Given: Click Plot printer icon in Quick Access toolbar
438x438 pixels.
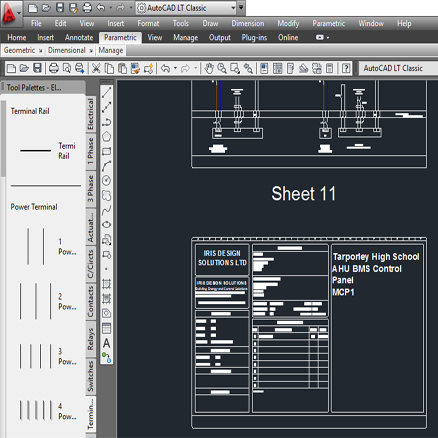Looking at the screenshot, I should point(87,7).
